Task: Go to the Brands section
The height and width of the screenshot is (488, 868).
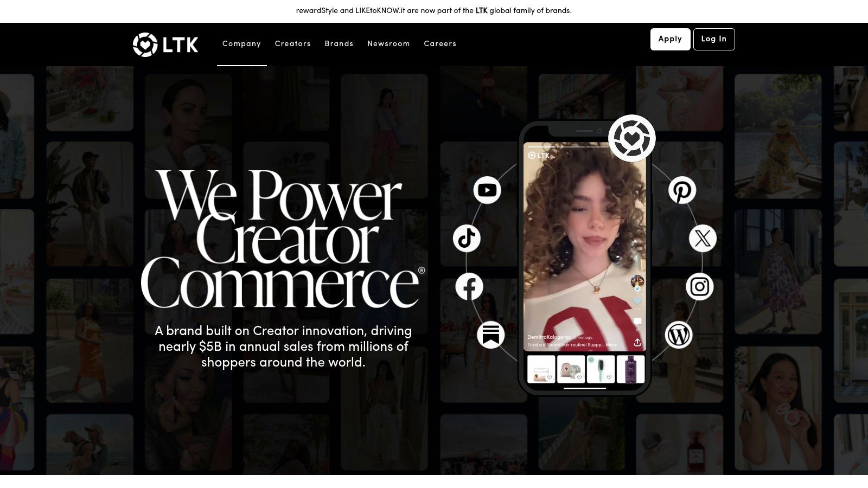Action: (339, 44)
